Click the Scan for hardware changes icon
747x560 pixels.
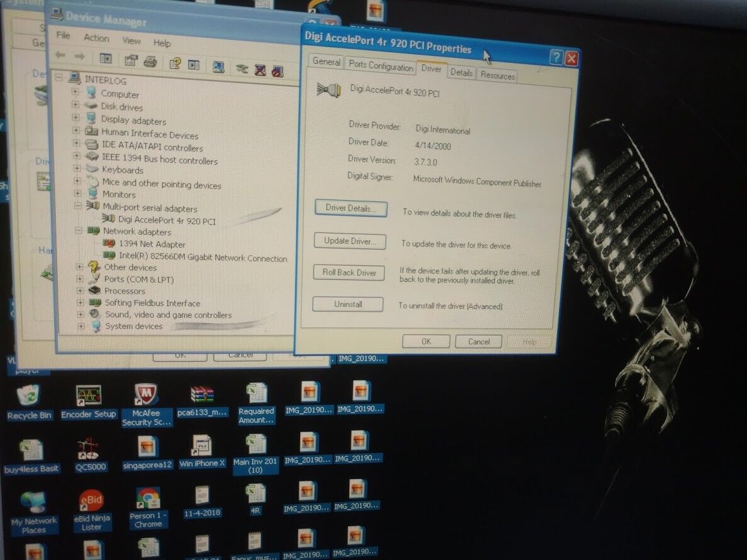click(218, 67)
